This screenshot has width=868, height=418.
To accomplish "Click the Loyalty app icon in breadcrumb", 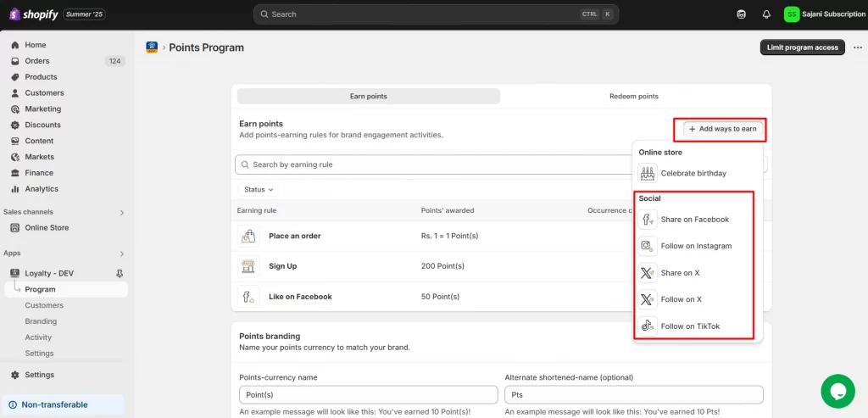I will (x=152, y=47).
